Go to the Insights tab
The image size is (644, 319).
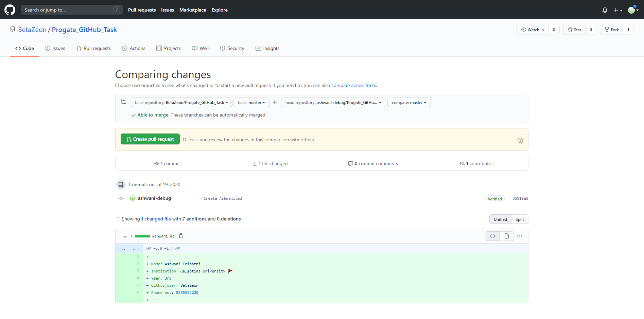(x=267, y=49)
